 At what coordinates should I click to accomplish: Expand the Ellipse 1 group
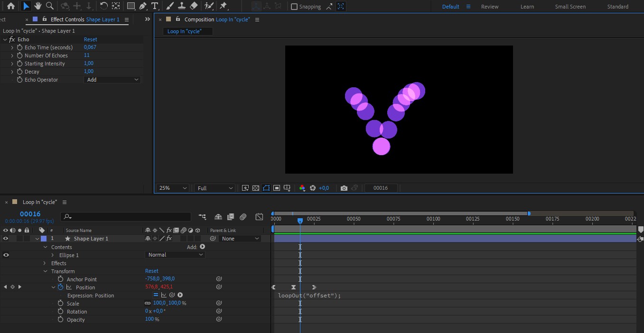[x=53, y=255]
